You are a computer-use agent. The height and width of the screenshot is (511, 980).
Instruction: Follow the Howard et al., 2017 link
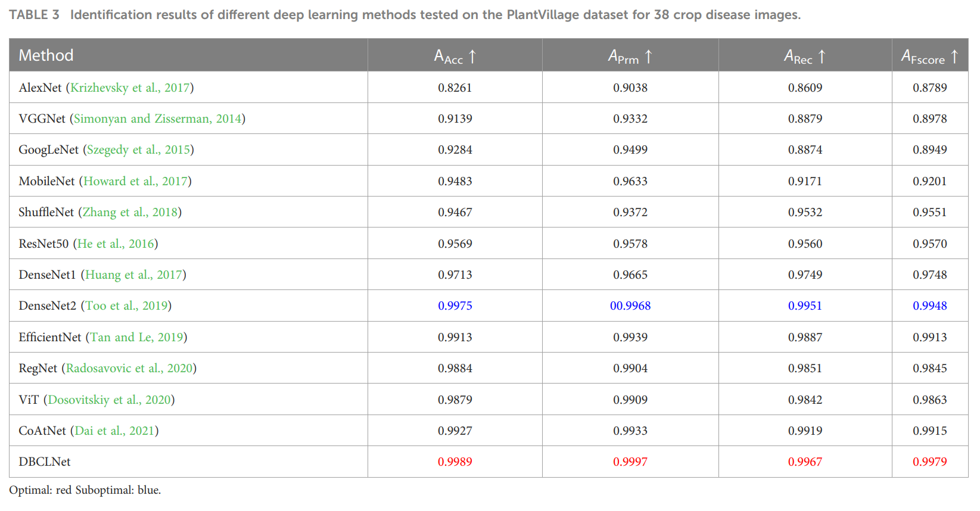[135, 181]
